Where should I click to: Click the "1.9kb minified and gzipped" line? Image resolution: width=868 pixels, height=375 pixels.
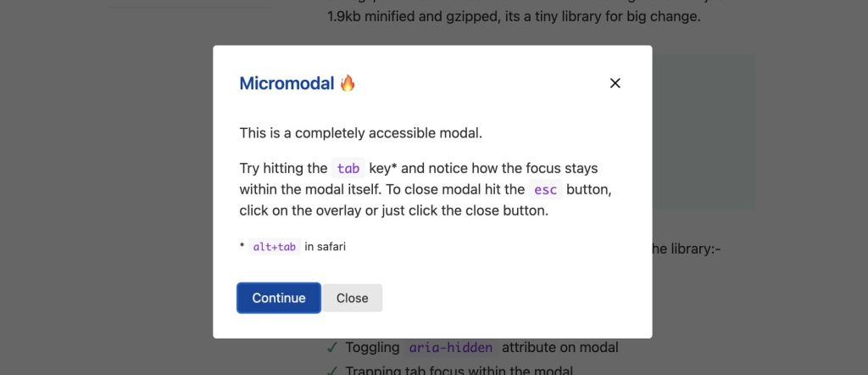[514, 15]
